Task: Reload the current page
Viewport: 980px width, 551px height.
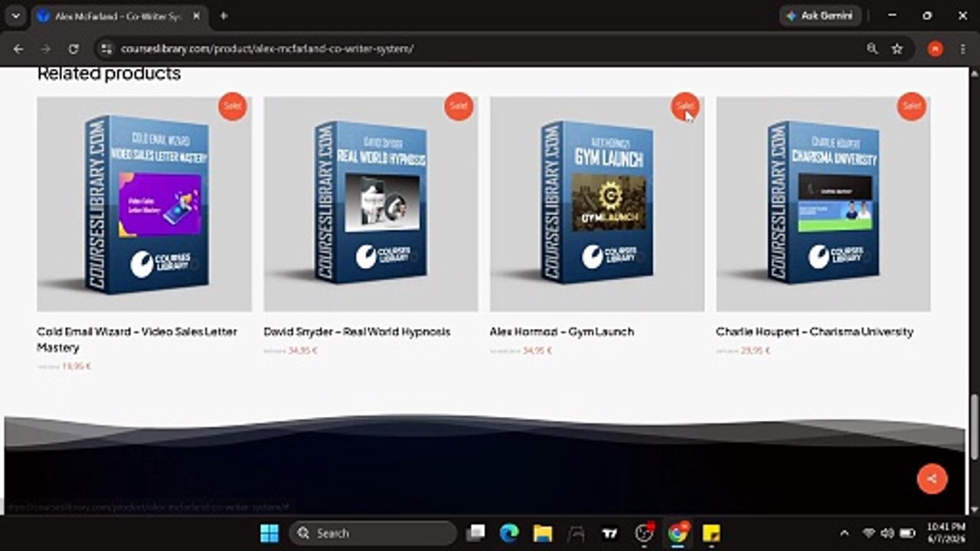Action: pyautogui.click(x=73, y=48)
